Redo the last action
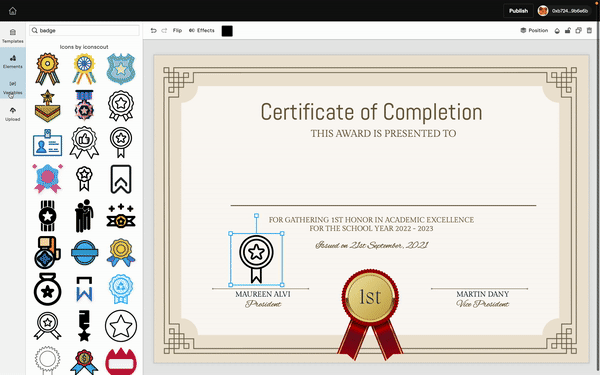 click(x=164, y=31)
